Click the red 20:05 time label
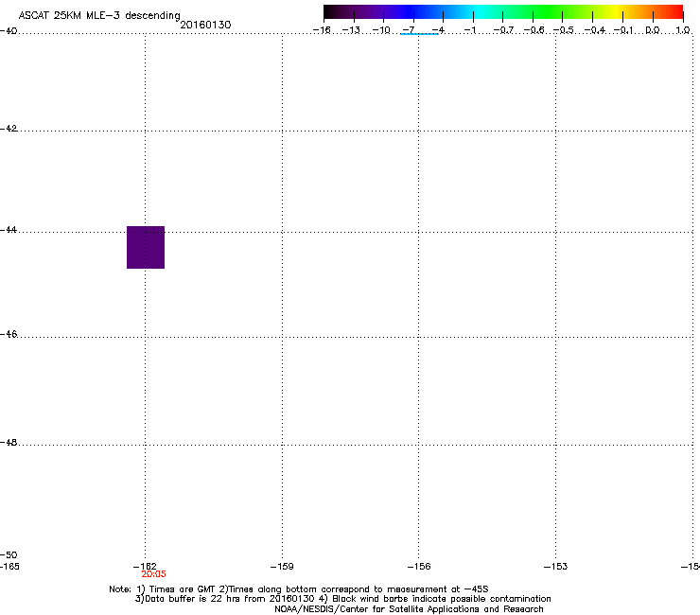 (x=153, y=574)
